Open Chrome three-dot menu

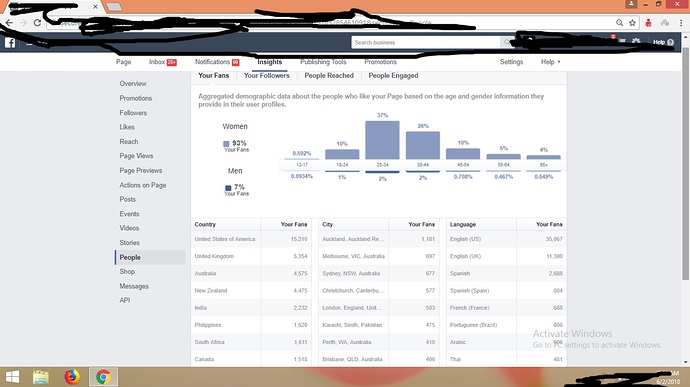681,23
